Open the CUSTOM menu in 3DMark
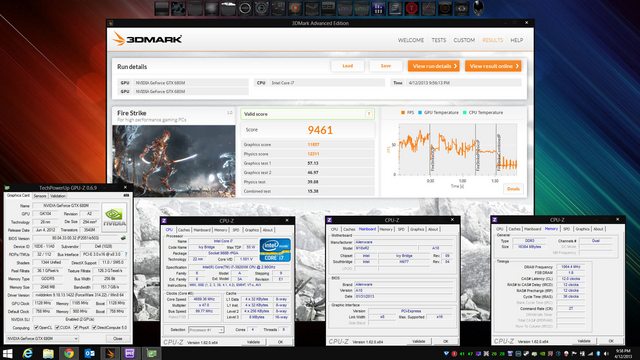 [464, 40]
